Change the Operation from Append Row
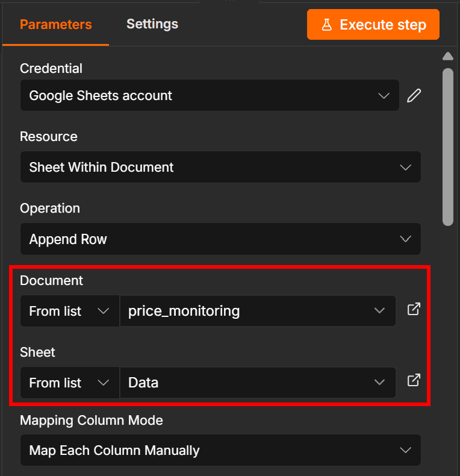 tap(220, 239)
